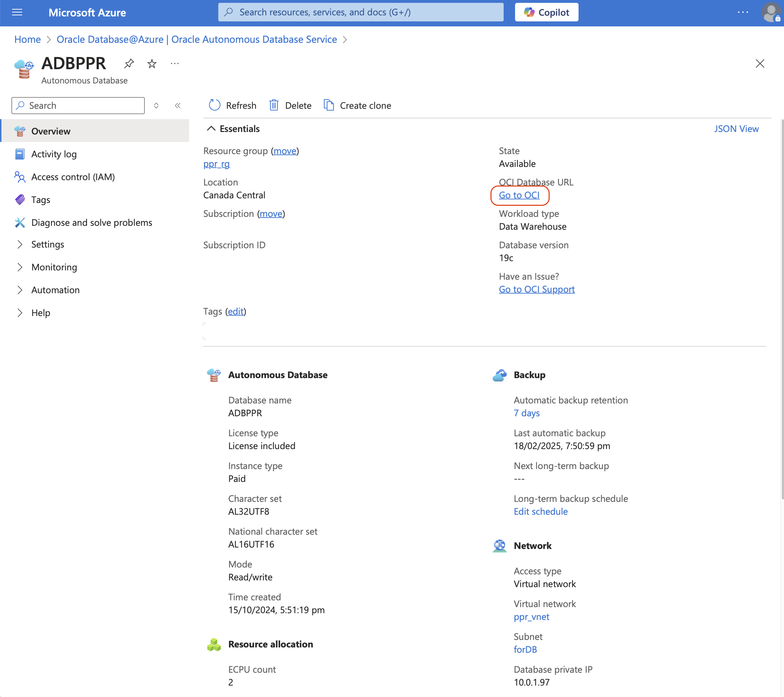Screen dimensions: 784x697
Task: Open more options ellipsis beside ADBPPR title
Action: point(174,63)
